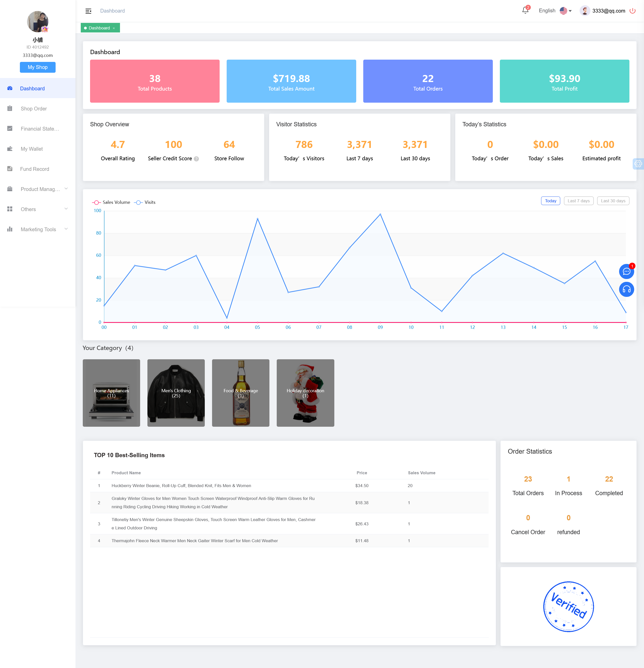Click the Seller Credit Score help icon

[196, 159]
